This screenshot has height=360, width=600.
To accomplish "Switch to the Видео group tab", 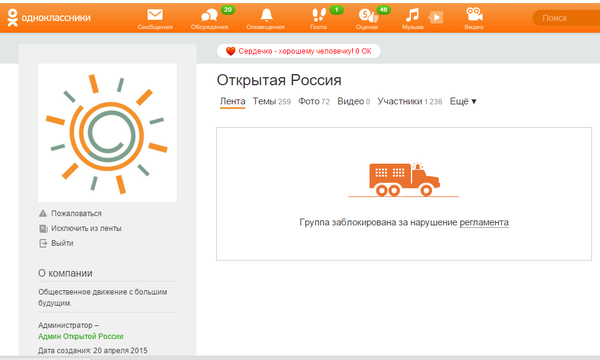I will (x=354, y=101).
